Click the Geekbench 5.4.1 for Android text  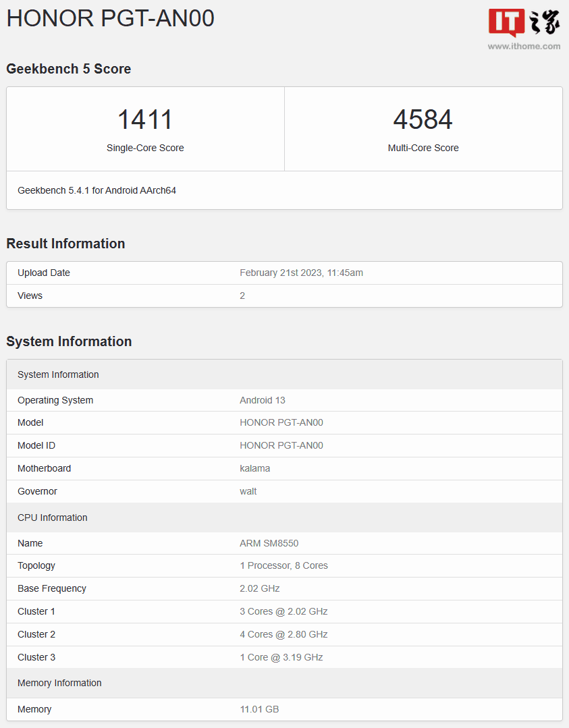(x=97, y=190)
